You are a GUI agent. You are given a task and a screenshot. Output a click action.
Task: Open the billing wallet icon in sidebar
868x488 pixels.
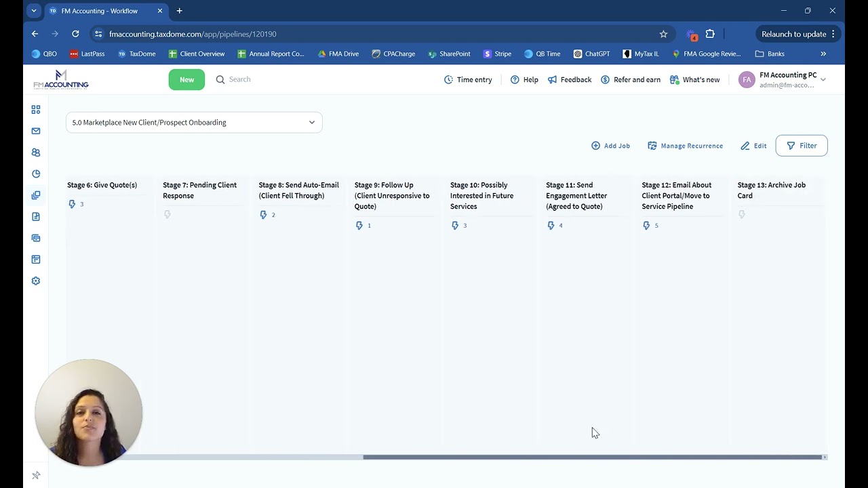coord(36,238)
